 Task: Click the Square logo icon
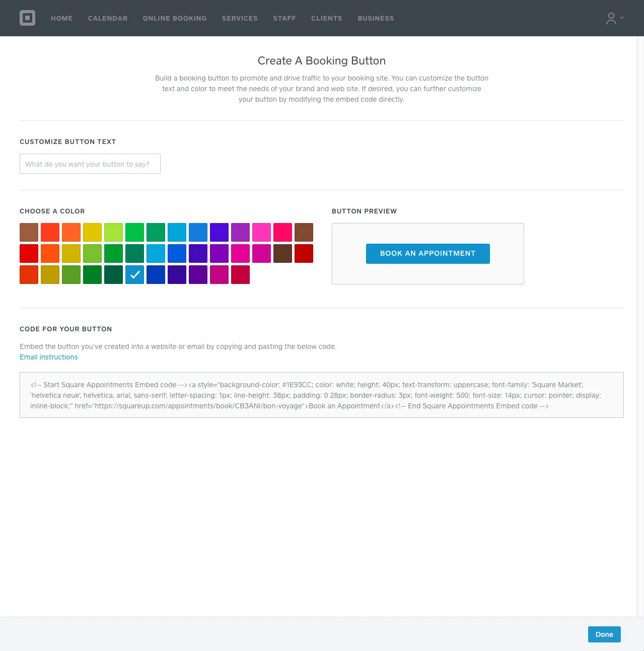[28, 18]
